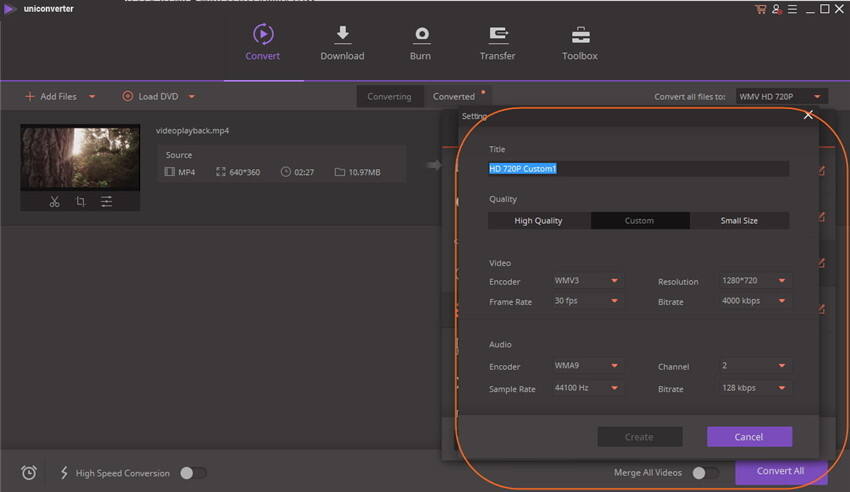
Task: Open the Transfer section
Action: [x=498, y=42]
